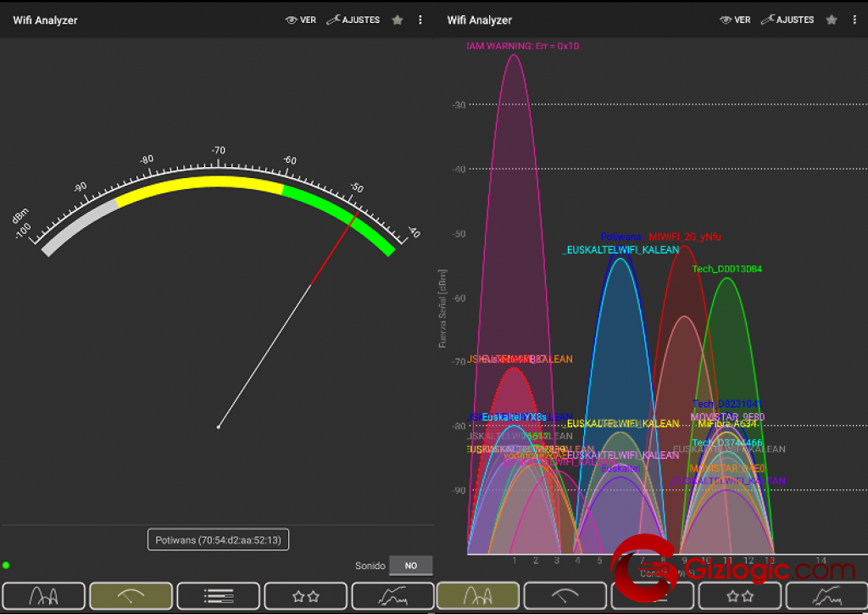
Task: Click the -80 mark on the gauge
Action: tap(147, 159)
